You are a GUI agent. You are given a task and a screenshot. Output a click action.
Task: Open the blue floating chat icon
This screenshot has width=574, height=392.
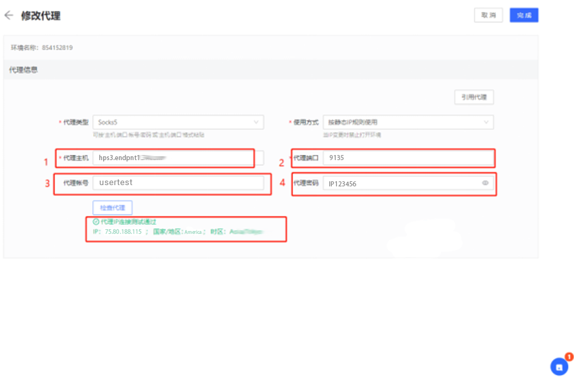click(559, 367)
